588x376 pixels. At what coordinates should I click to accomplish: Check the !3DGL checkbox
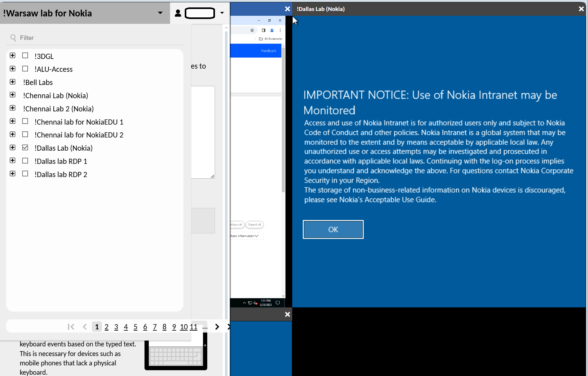[x=25, y=56]
